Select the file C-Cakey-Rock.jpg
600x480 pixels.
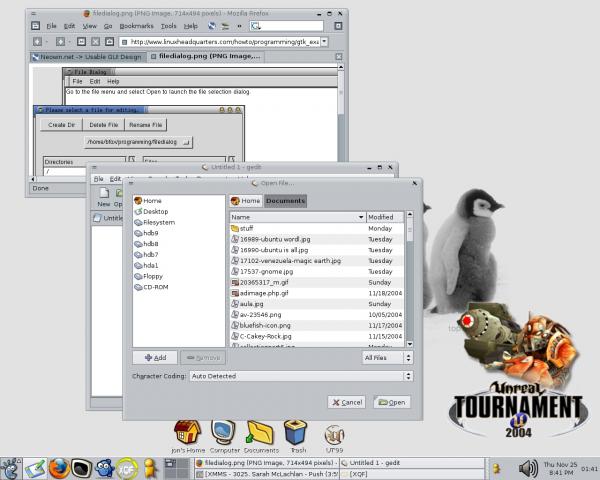click(x=317, y=336)
